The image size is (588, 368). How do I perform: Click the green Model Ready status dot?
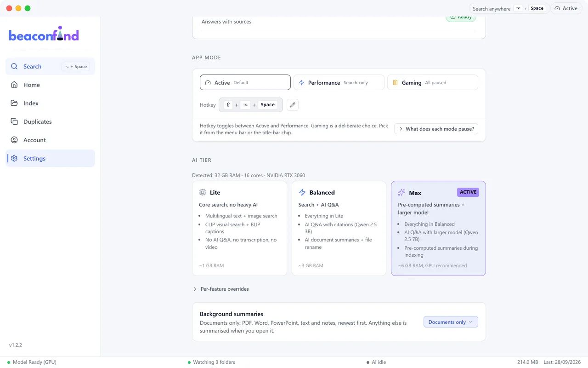pos(9,362)
